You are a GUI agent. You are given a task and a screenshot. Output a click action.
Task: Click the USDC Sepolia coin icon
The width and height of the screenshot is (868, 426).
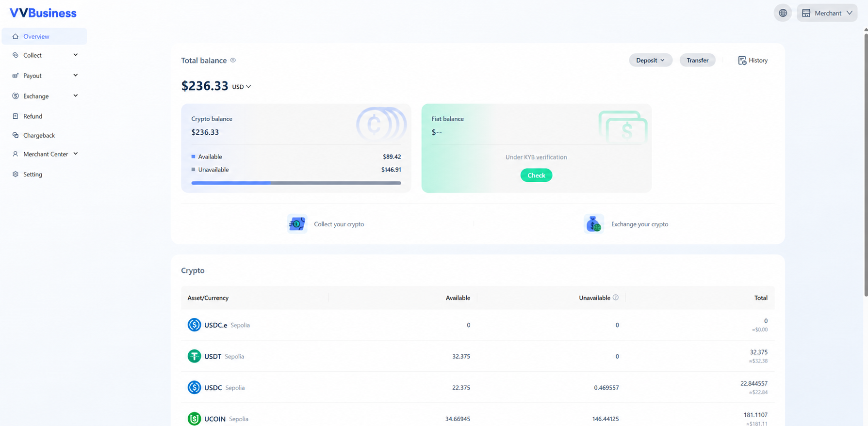click(x=194, y=387)
